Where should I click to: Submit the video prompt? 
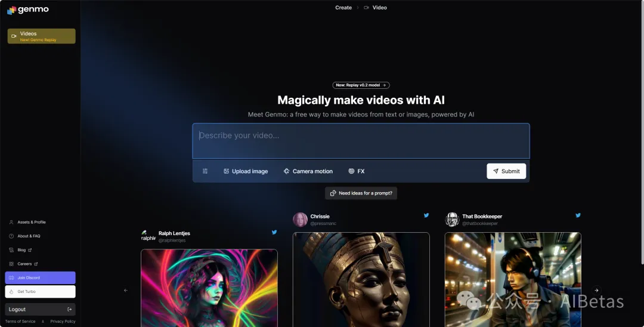pos(506,171)
